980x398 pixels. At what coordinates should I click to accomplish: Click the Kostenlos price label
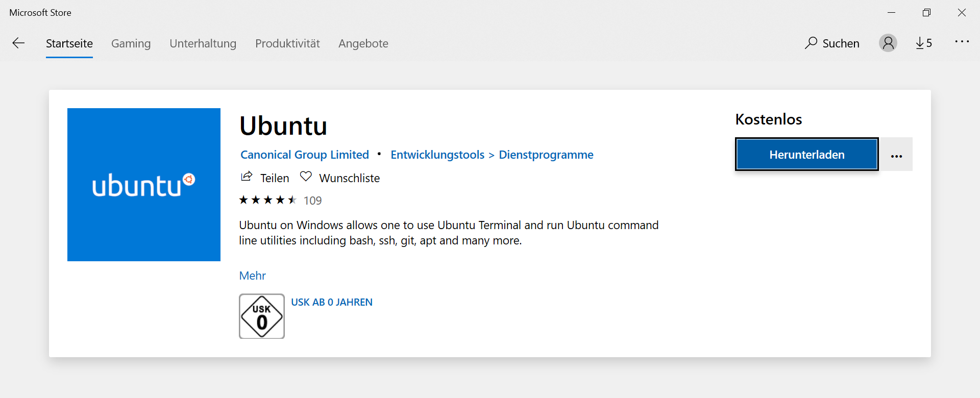[769, 119]
